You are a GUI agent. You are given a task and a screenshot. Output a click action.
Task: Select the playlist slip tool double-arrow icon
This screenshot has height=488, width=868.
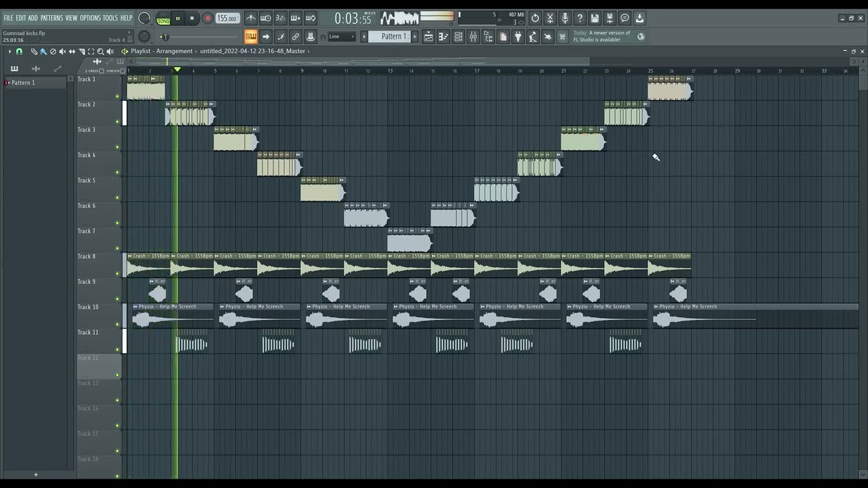72,52
